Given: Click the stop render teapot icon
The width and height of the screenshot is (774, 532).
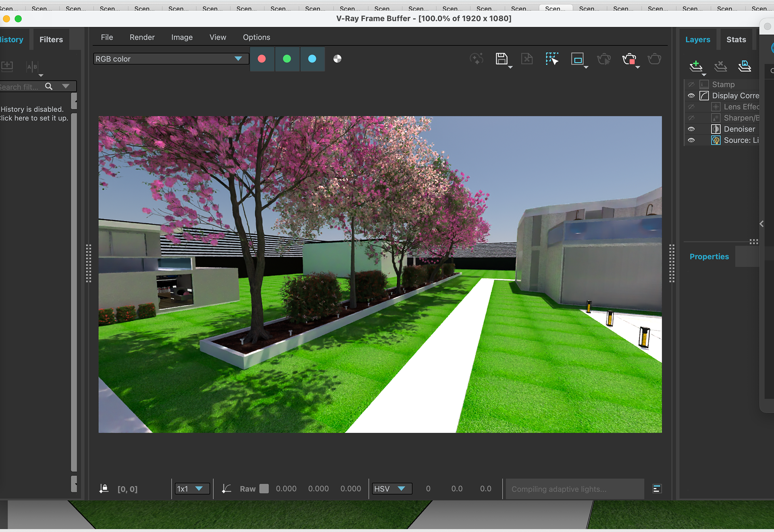Looking at the screenshot, I should pos(628,59).
